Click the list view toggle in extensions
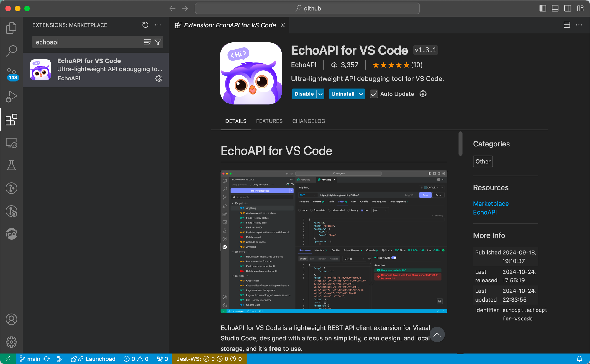590x364 pixels. point(147,42)
